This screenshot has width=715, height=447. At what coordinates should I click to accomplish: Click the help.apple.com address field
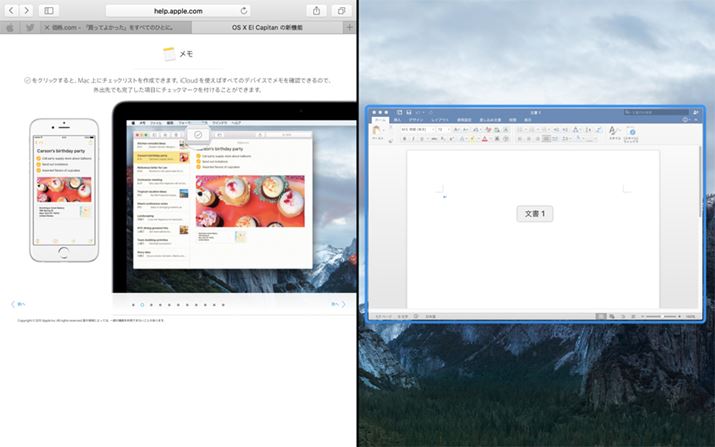click(x=178, y=10)
